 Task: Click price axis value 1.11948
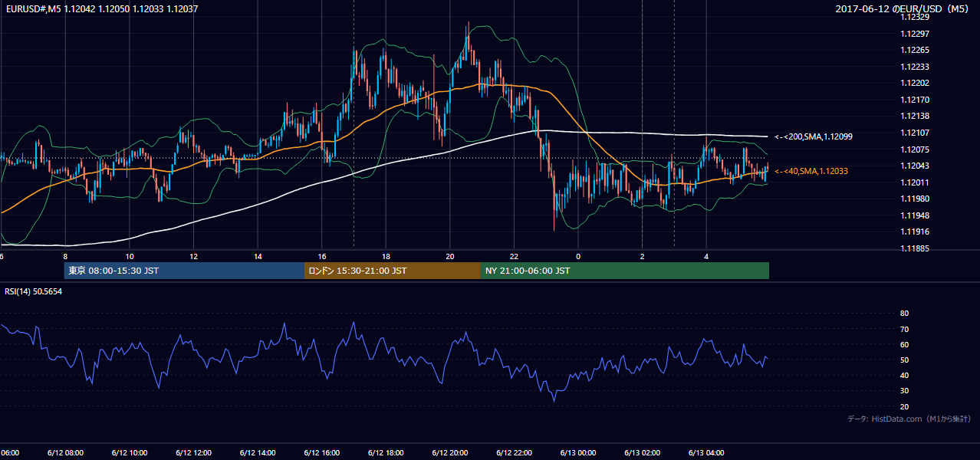915,215
